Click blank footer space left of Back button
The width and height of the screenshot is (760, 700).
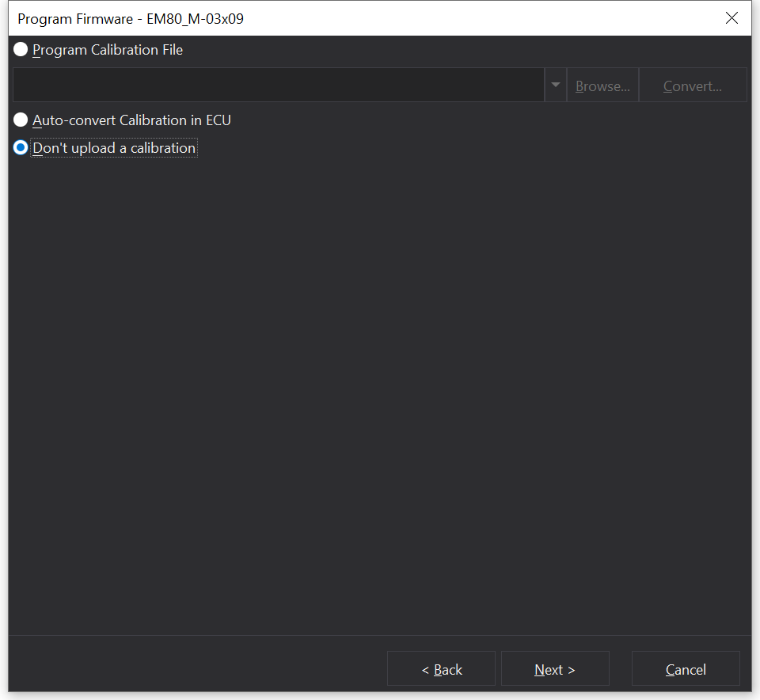click(x=198, y=669)
